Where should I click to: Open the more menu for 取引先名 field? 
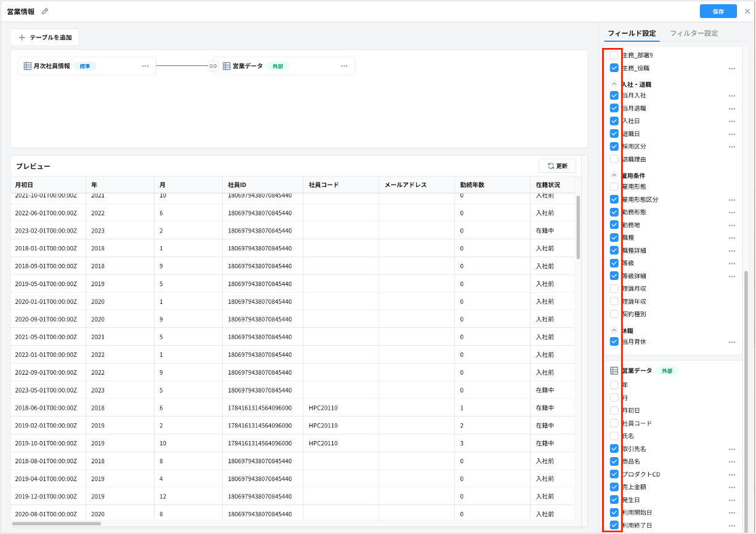[x=731, y=450]
